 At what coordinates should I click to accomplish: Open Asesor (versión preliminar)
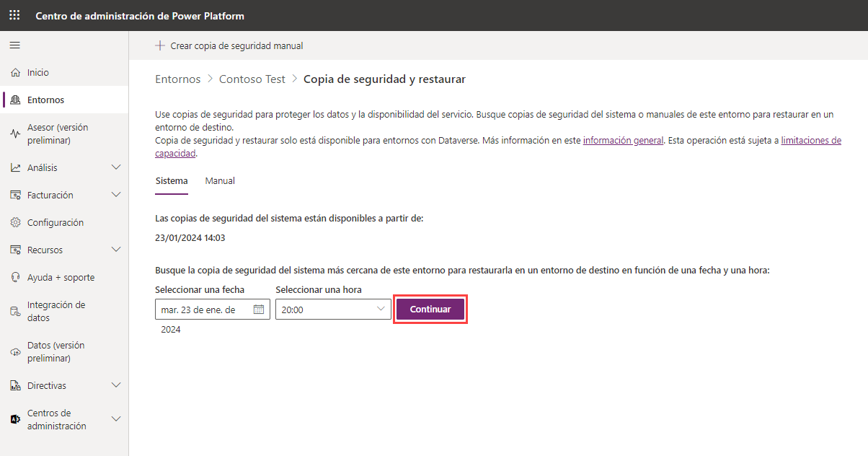coord(64,134)
